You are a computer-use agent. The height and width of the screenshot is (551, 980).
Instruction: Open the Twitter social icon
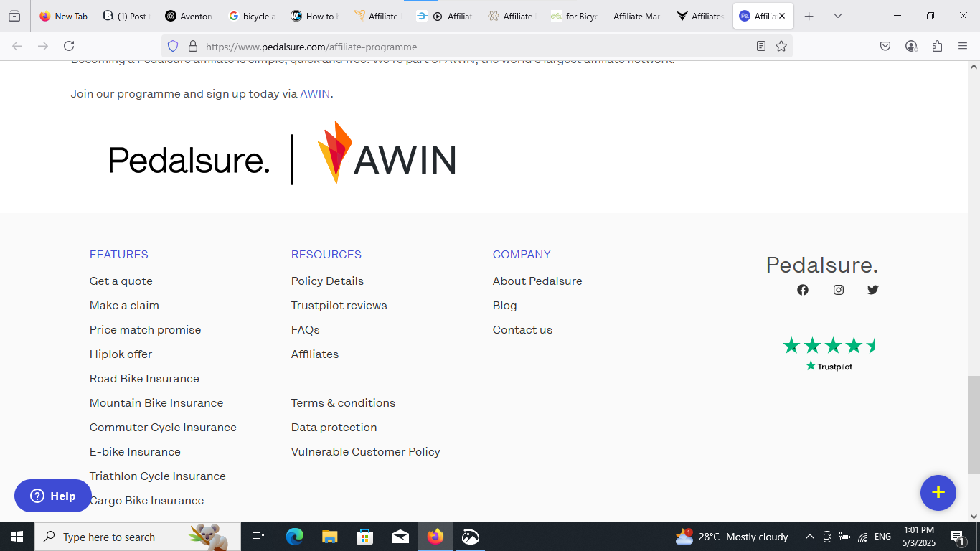pos(873,290)
